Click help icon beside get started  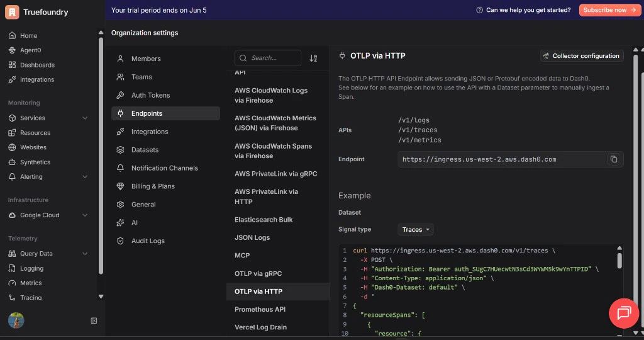(x=479, y=10)
